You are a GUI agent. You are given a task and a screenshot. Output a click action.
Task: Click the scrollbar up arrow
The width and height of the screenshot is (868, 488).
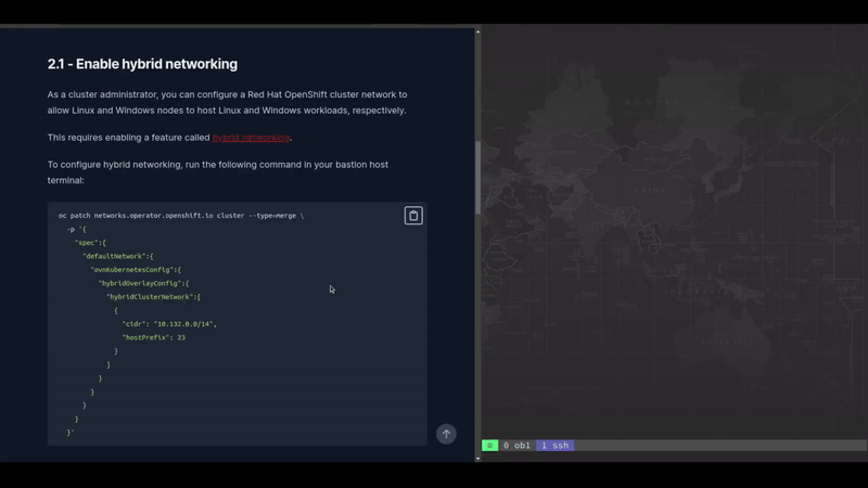pyautogui.click(x=478, y=31)
